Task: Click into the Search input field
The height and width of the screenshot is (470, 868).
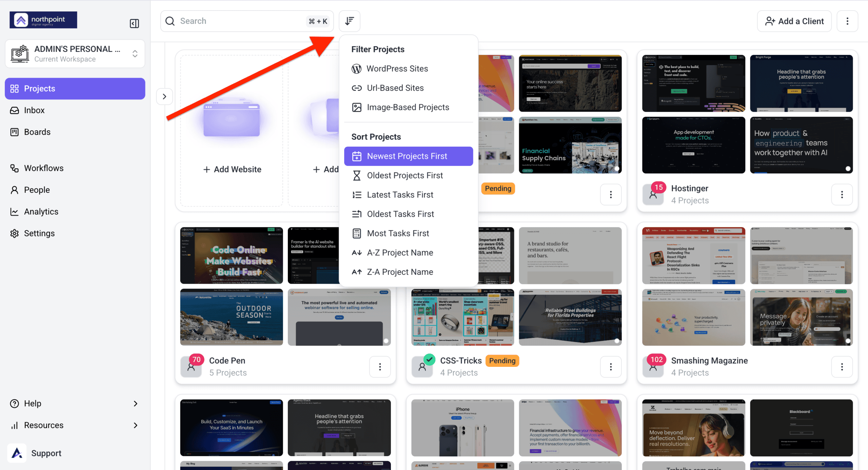Action: (247, 21)
